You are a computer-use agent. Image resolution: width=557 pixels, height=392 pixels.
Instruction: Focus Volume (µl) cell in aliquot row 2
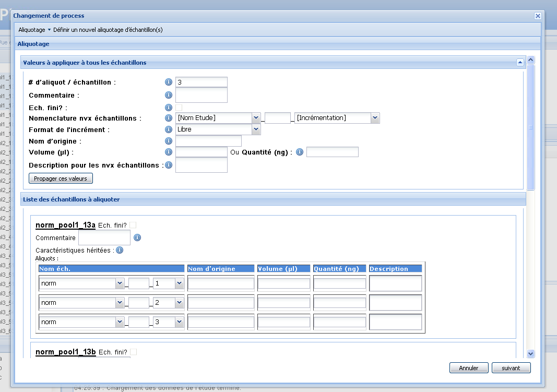284,303
